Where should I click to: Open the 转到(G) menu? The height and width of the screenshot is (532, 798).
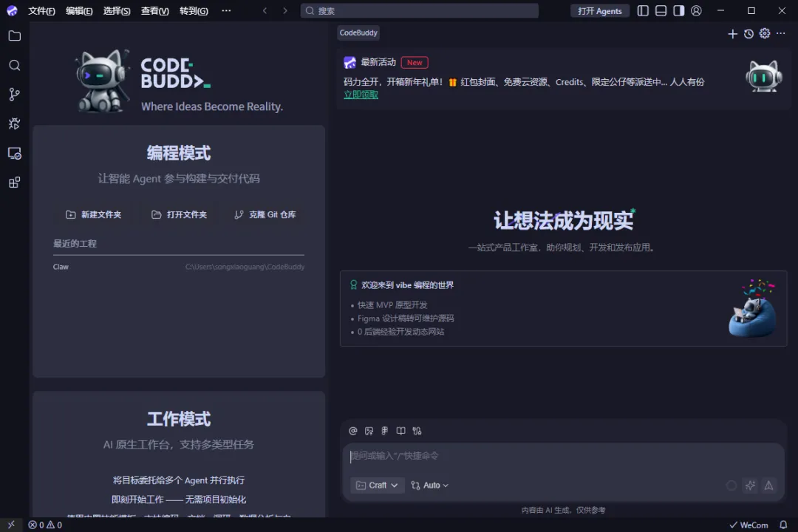pyautogui.click(x=194, y=10)
